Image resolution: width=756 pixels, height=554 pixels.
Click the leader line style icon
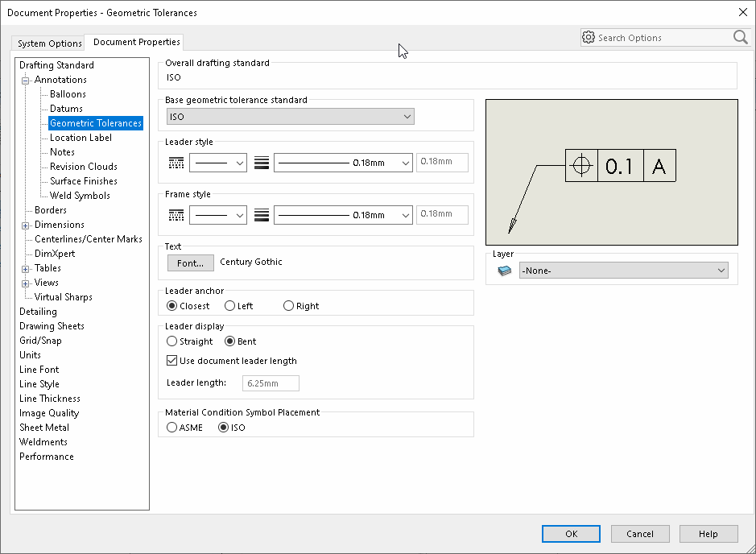[x=176, y=163]
